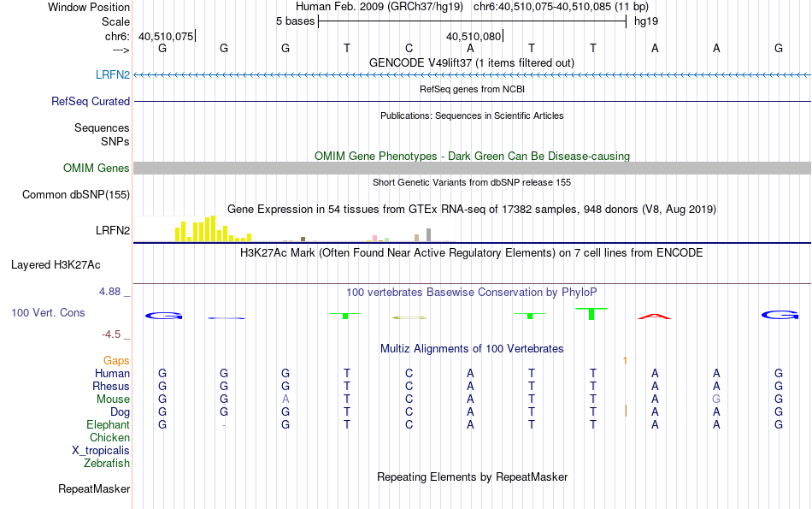Viewport: 812px width, 509px height.
Task: Click Short Genetic Variants from dbSNP title
Action: coord(471,182)
